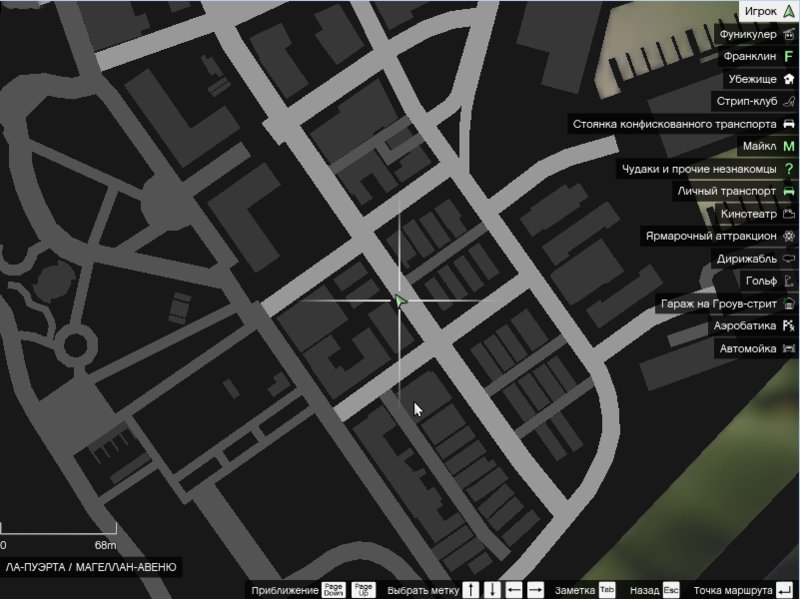Viewport: 800px width, 599px height.
Task: Click the 68m scale distance text
Action: click(x=105, y=545)
